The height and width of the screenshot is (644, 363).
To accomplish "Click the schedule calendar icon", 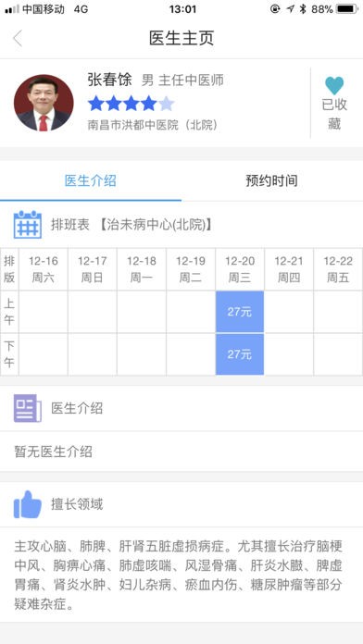I will [x=28, y=225].
